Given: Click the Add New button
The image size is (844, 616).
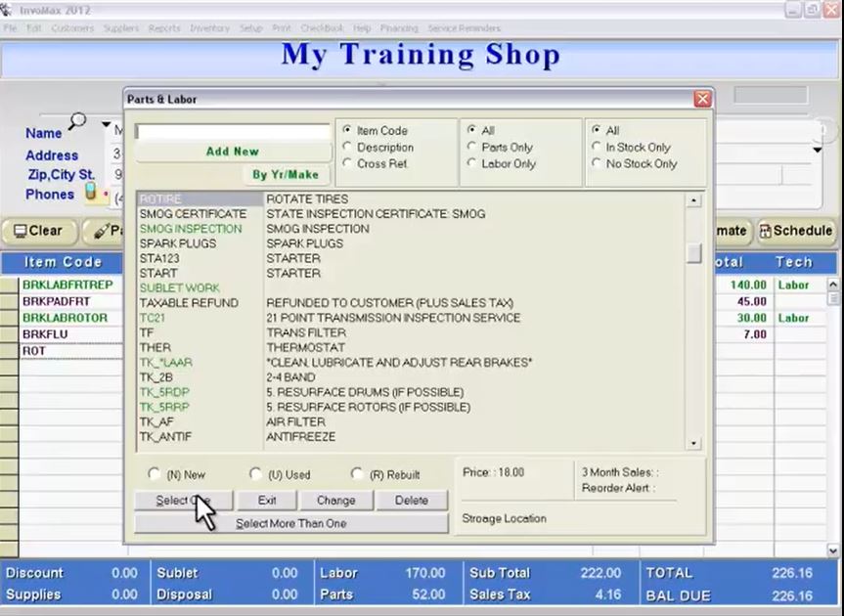Looking at the screenshot, I should [x=232, y=151].
